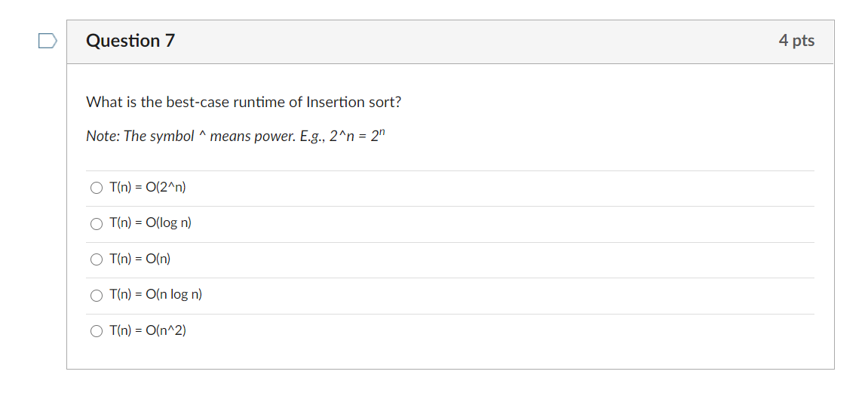Click the answer text "T(n) = O(2^n)"
The width and height of the screenshot is (868, 399).
coord(147,187)
